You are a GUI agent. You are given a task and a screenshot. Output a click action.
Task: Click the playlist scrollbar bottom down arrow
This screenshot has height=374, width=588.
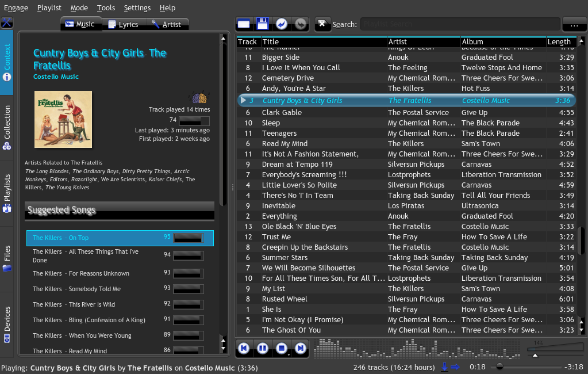[x=582, y=331]
